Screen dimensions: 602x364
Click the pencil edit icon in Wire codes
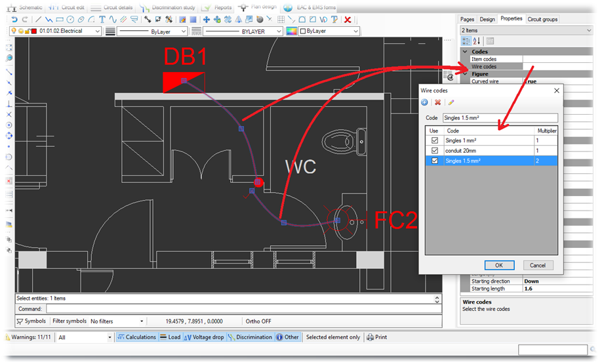click(451, 102)
